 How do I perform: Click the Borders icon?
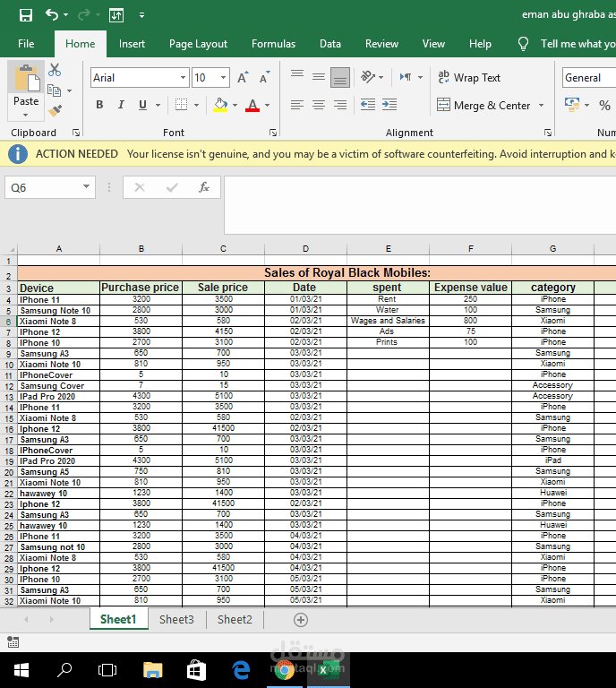point(181,105)
